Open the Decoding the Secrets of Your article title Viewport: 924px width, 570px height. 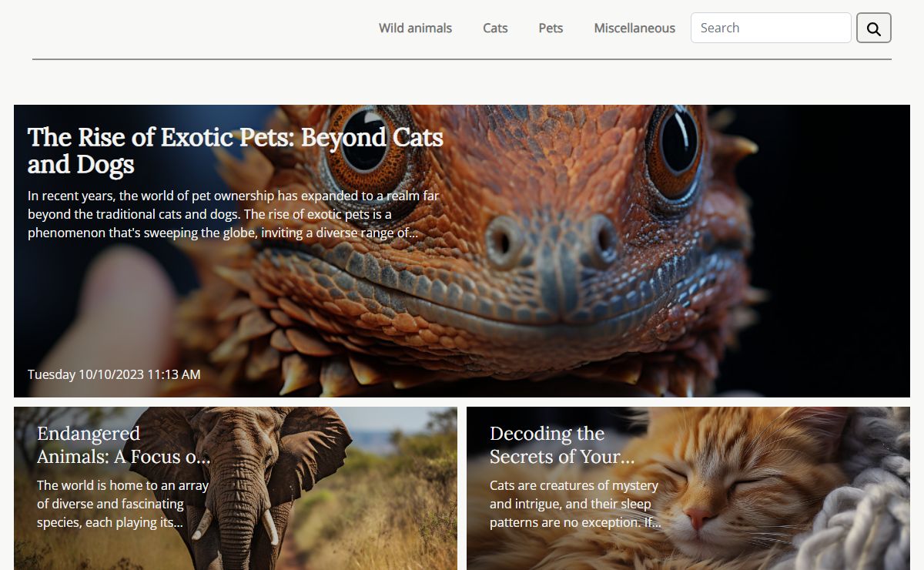pyautogui.click(x=562, y=444)
